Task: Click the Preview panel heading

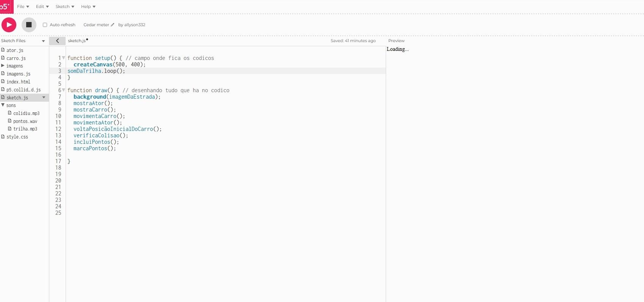Action: click(396, 41)
